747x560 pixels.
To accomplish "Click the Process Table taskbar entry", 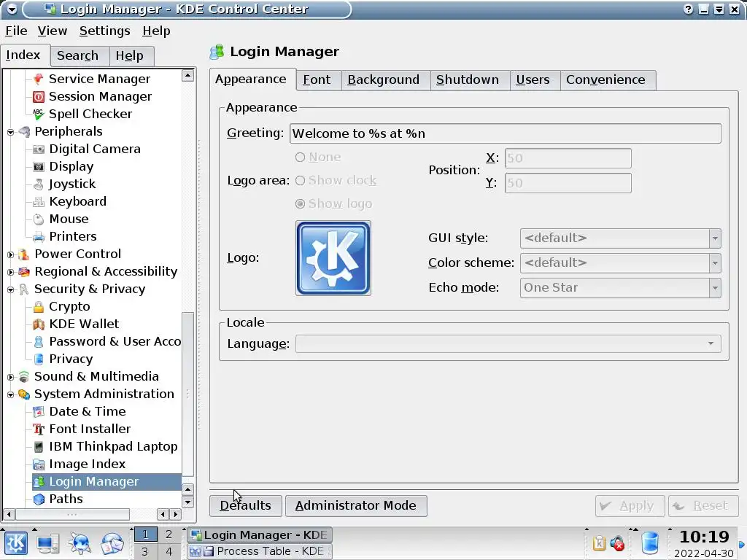I will (259, 551).
